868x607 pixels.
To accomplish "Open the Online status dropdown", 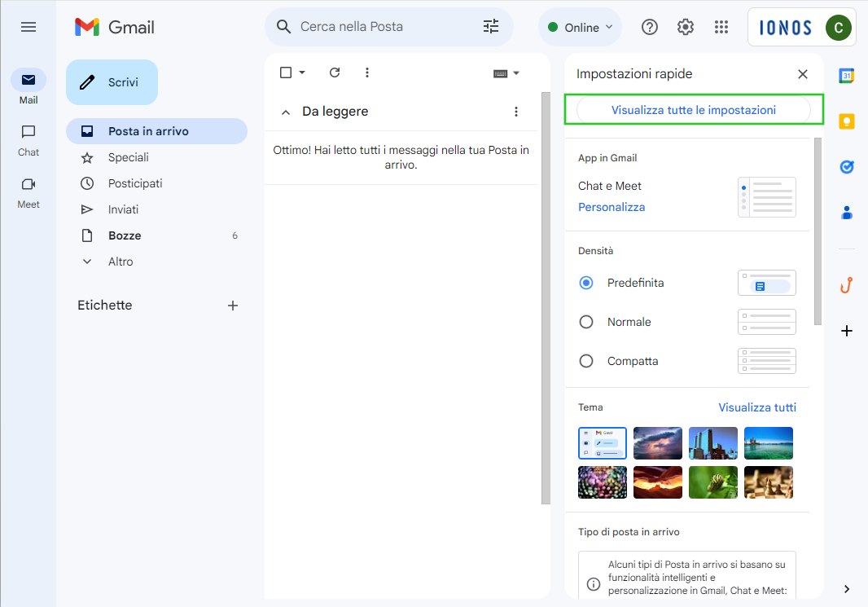I will pos(580,27).
